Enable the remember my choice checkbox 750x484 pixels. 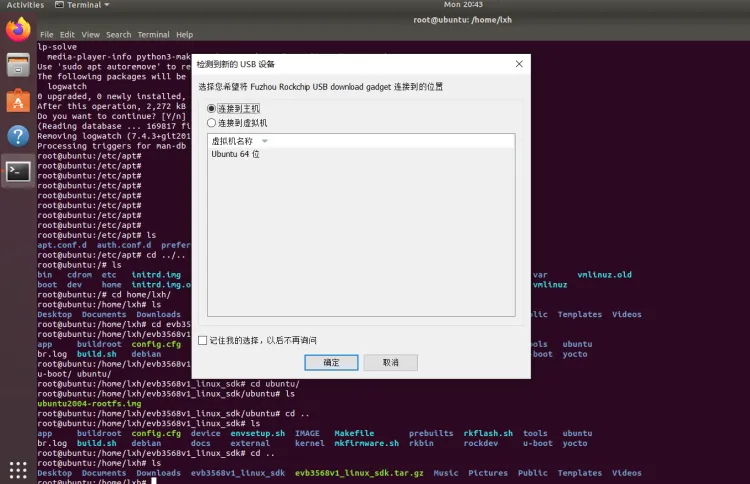tap(203, 341)
